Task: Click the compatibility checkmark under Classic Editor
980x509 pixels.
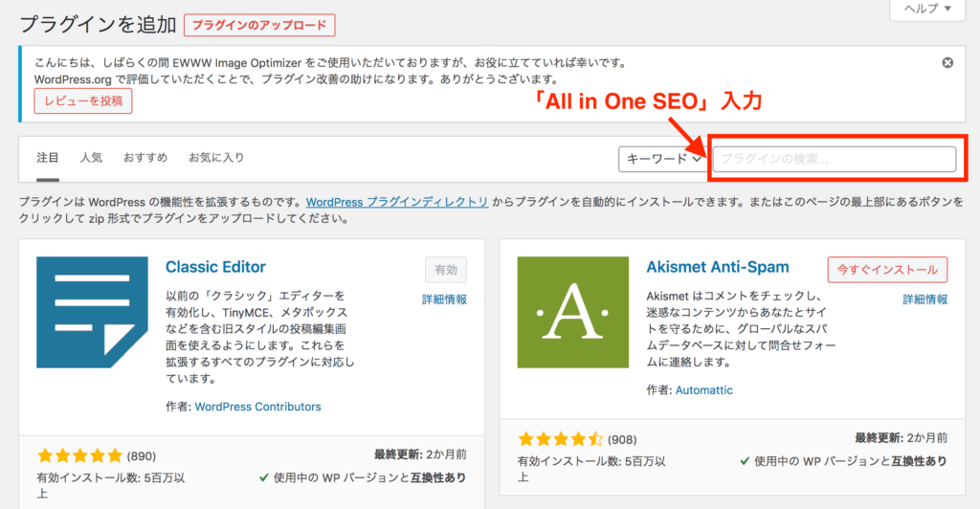Action: [264, 477]
